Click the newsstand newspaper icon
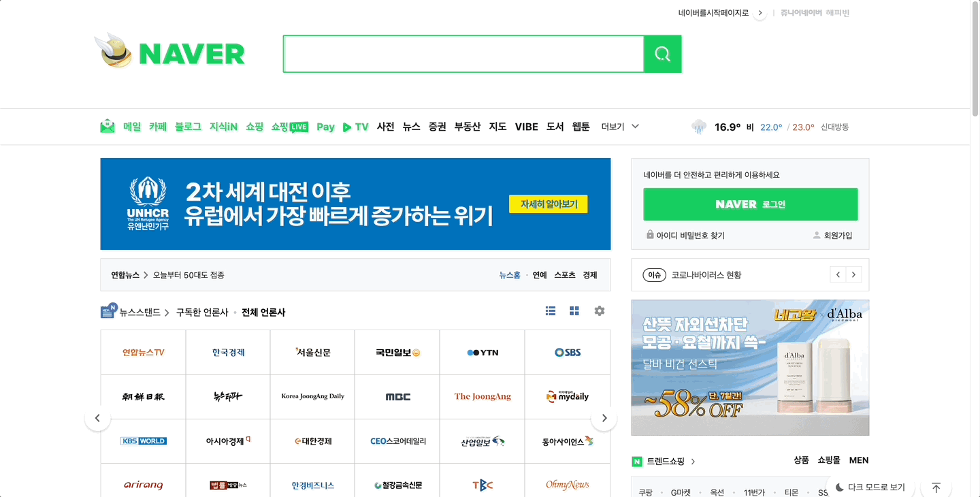980x497 pixels. (109, 311)
